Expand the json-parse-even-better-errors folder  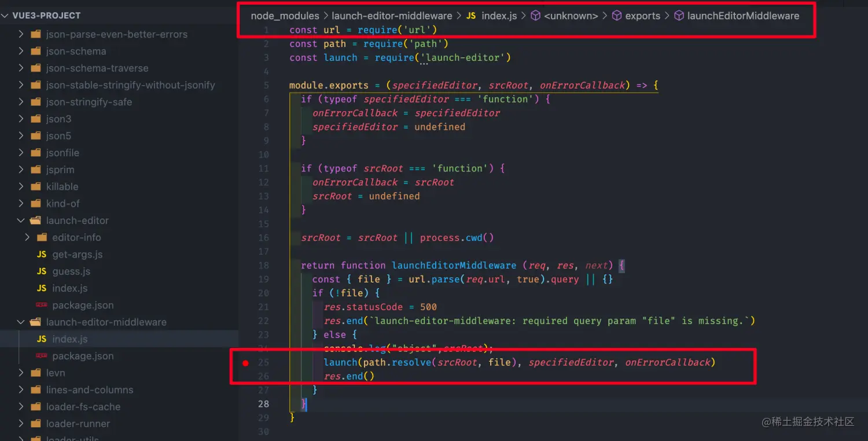click(x=21, y=34)
